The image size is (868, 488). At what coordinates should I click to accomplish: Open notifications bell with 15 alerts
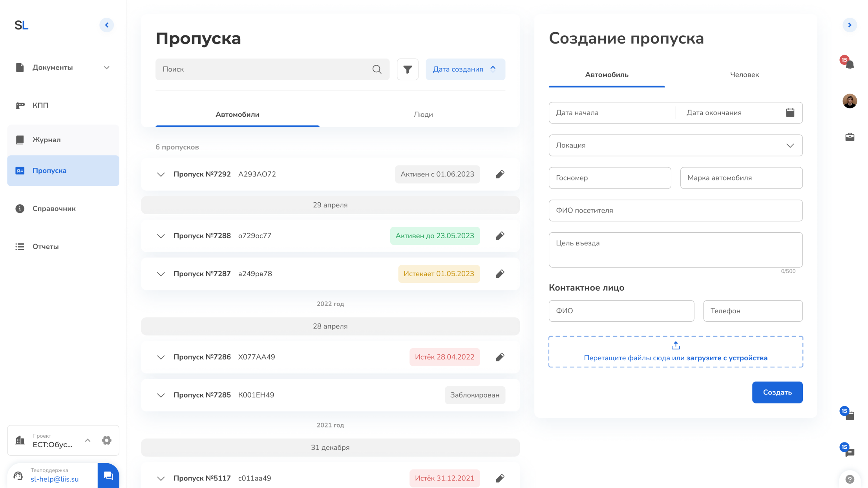click(849, 65)
